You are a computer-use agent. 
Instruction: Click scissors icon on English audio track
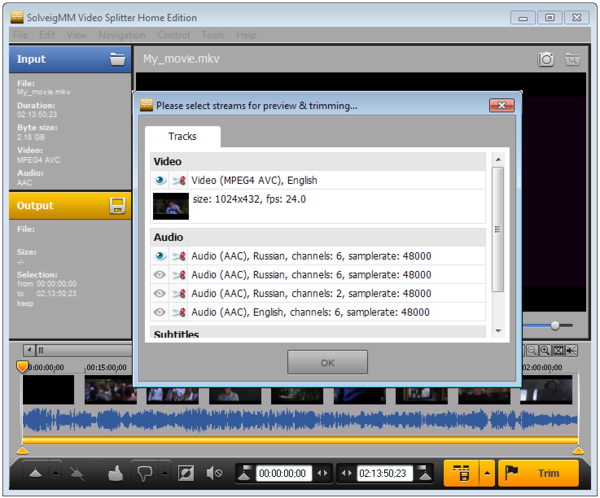179,312
